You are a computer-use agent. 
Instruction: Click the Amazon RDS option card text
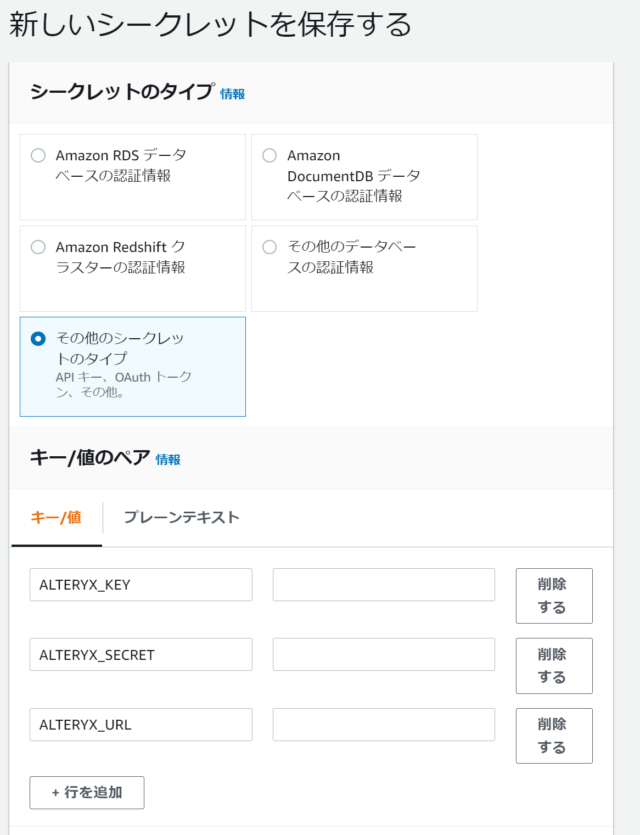tap(121, 166)
